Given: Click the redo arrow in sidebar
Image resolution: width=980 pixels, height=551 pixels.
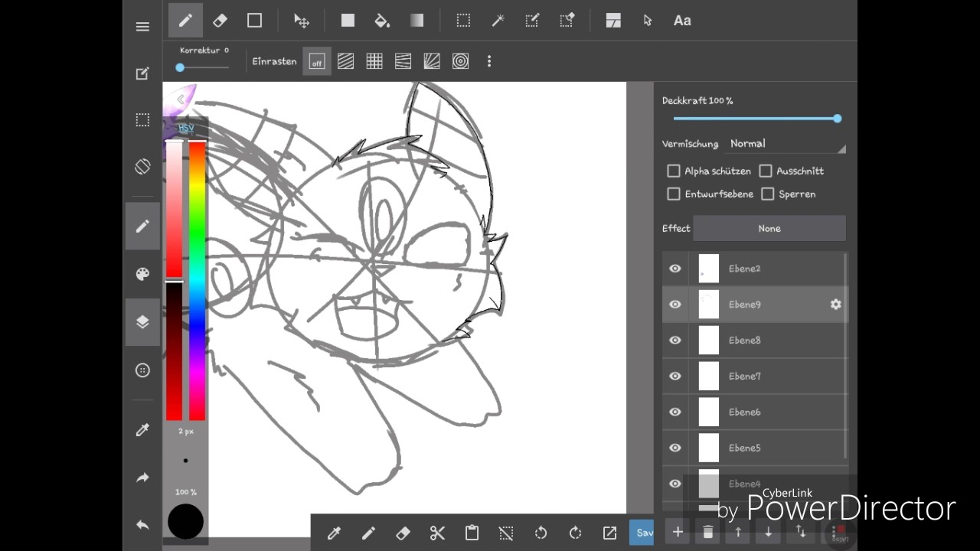Looking at the screenshot, I should click(x=142, y=478).
